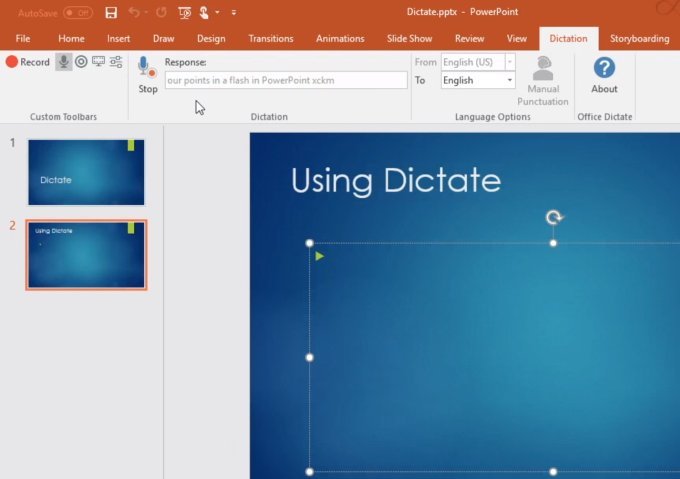The width and height of the screenshot is (680, 479).
Task: Click the Redo icon in quick access toolbar
Action: click(161, 12)
